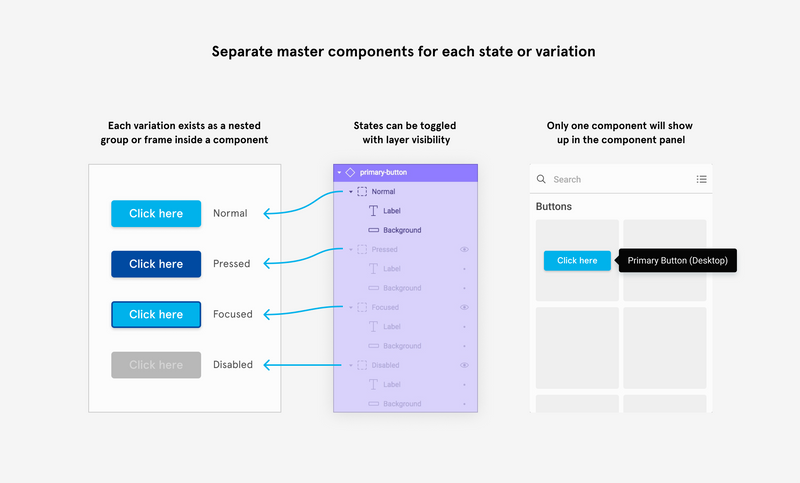Viewport: 800px width, 483px height.
Task: Click the primary-button component diamond icon
Action: (x=350, y=172)
